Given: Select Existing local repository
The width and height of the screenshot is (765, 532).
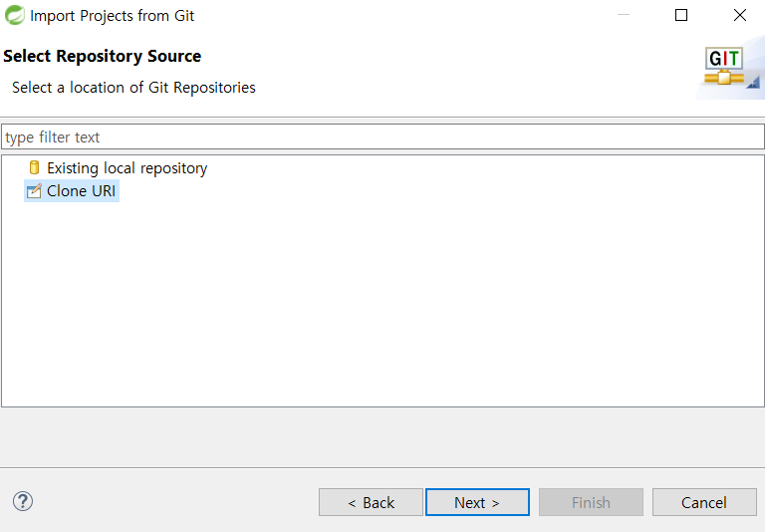Looking at the screenshot, I should (x=127, y=168).
